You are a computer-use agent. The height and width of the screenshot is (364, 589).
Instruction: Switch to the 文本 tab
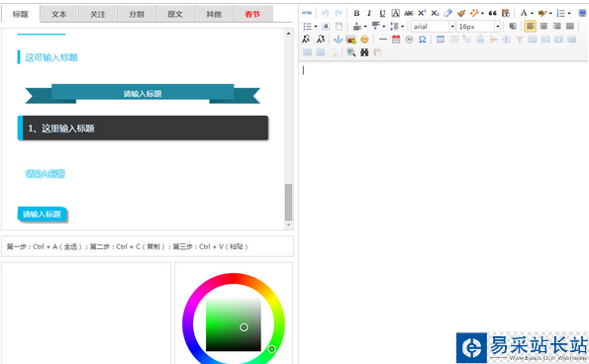59,14
